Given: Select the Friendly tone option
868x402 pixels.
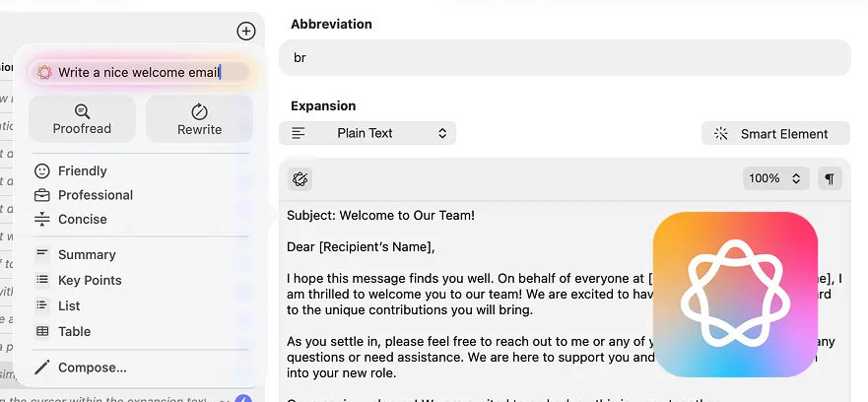Looking at the screenshot, I should 83,170.
